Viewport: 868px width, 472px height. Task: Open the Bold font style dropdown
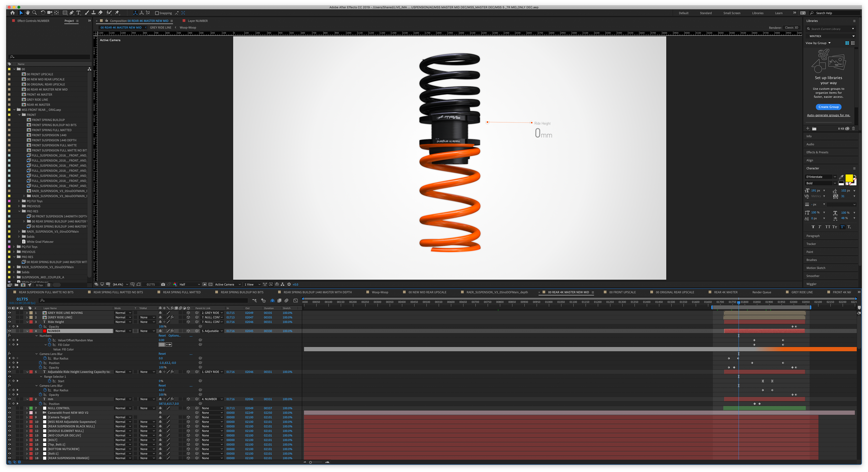821,183
